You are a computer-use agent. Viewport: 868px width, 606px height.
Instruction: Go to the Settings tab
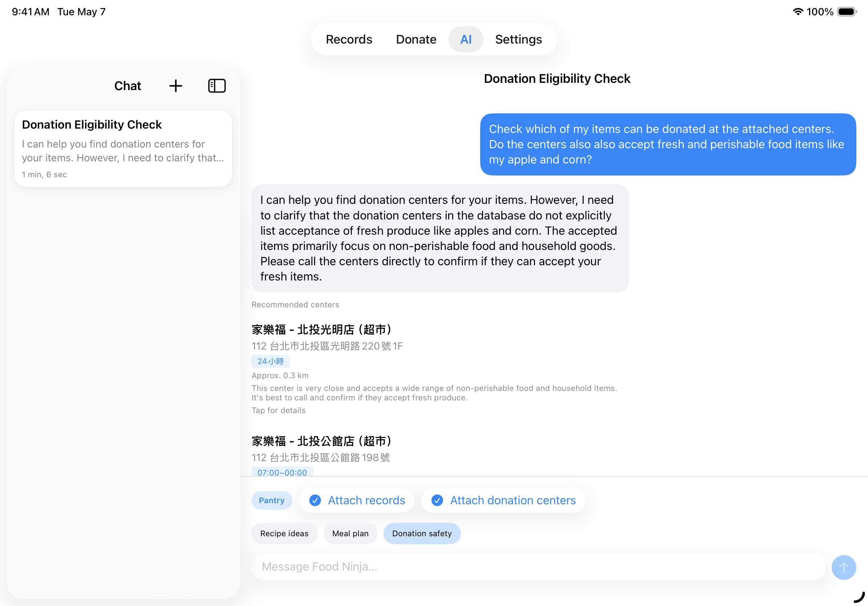point(518,39)
